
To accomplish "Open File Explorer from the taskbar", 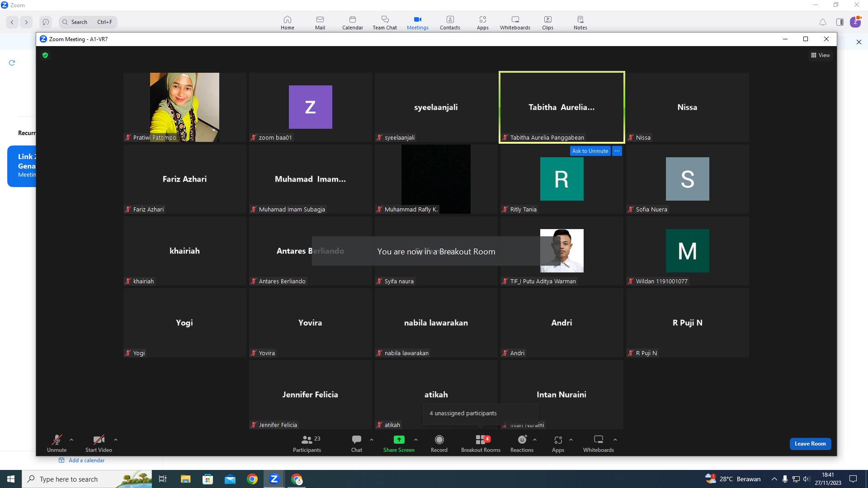I will 185,479.
